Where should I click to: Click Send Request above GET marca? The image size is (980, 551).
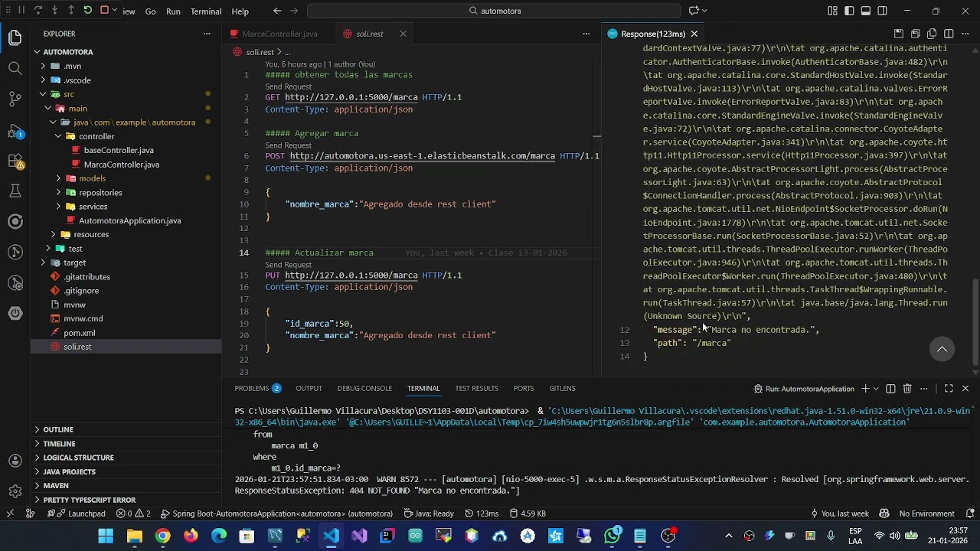pos(288,86)
